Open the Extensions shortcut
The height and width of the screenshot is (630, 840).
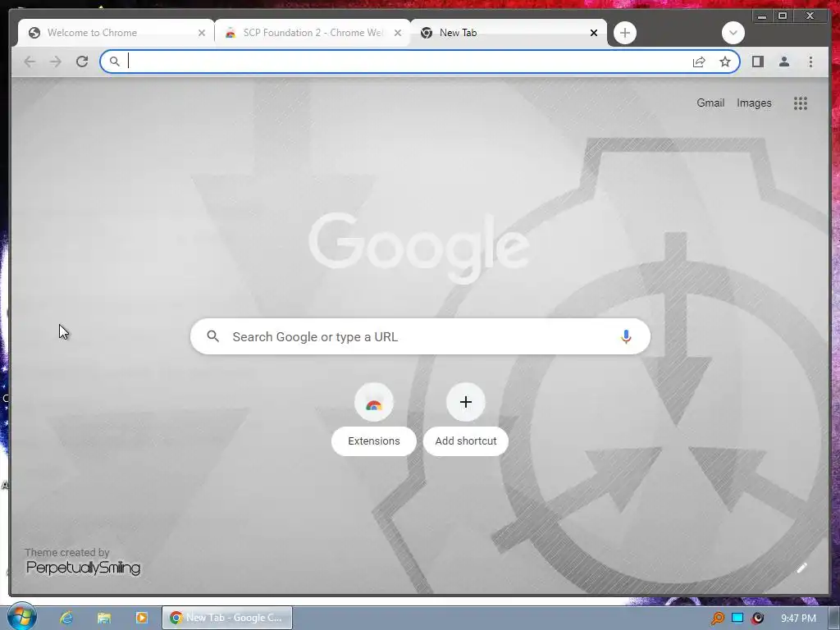pos(374,418)
